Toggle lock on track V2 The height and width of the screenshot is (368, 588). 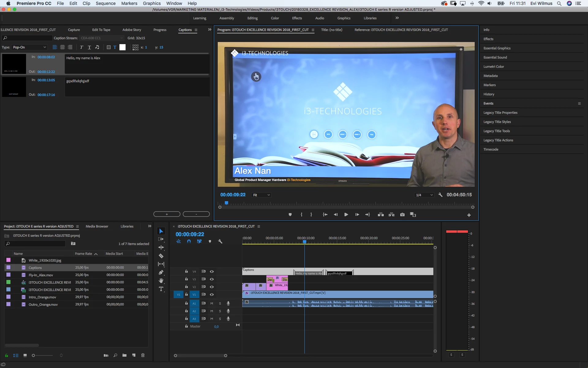pyautogui.click(x=186, y=286)
